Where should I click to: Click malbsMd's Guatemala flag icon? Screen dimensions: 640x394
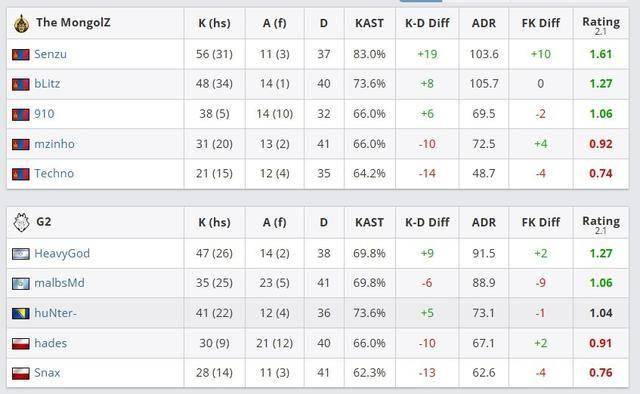click(21, 283)
